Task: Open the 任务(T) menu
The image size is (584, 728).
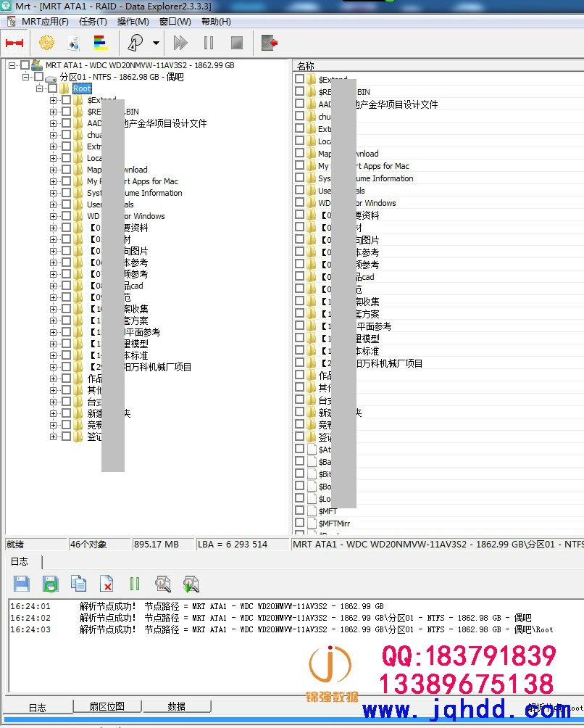Action: [93, 22]
